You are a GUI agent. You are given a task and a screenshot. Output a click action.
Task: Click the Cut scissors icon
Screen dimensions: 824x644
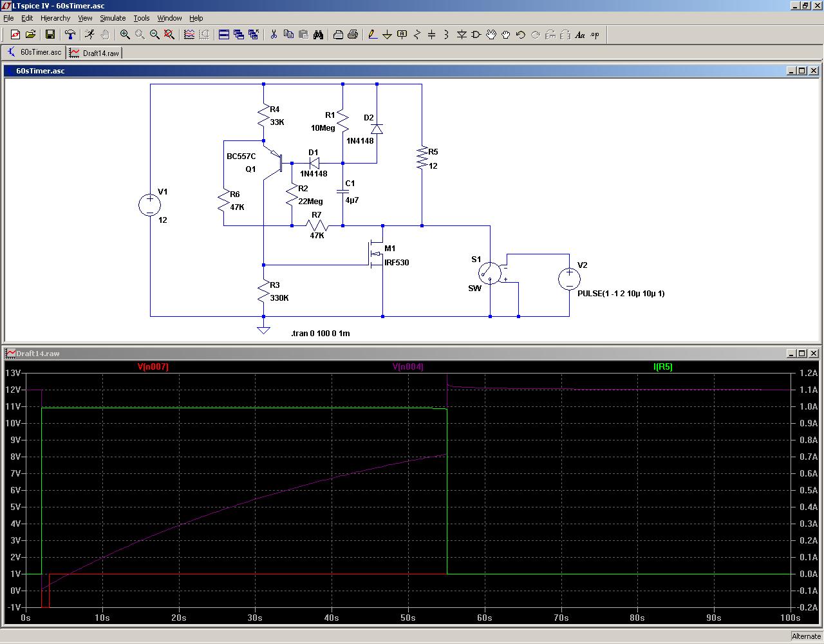point(274,35)
